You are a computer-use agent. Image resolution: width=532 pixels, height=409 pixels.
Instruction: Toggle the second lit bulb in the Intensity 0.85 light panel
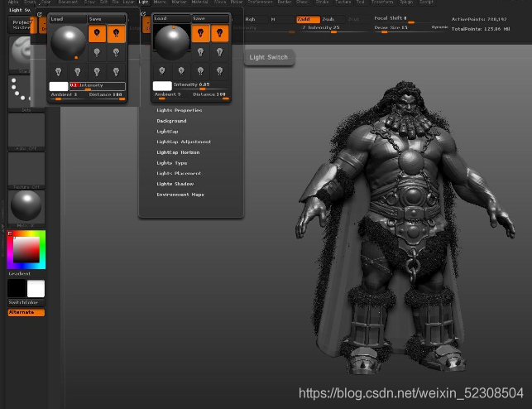click(220, 33)
